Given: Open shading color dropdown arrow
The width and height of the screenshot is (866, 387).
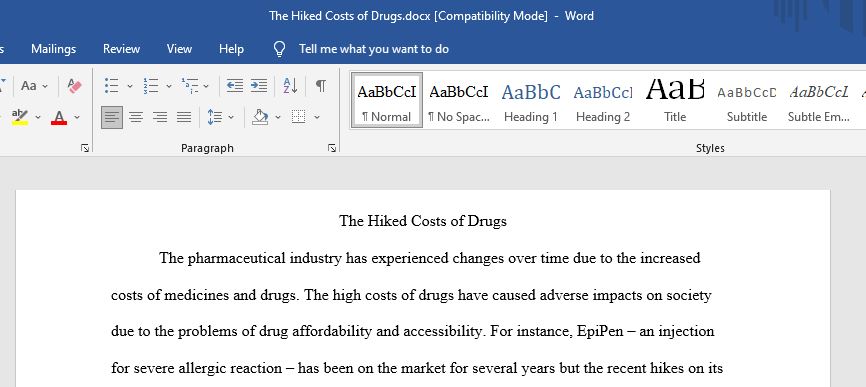Looking at the screenshot, I should coord(278,117).
